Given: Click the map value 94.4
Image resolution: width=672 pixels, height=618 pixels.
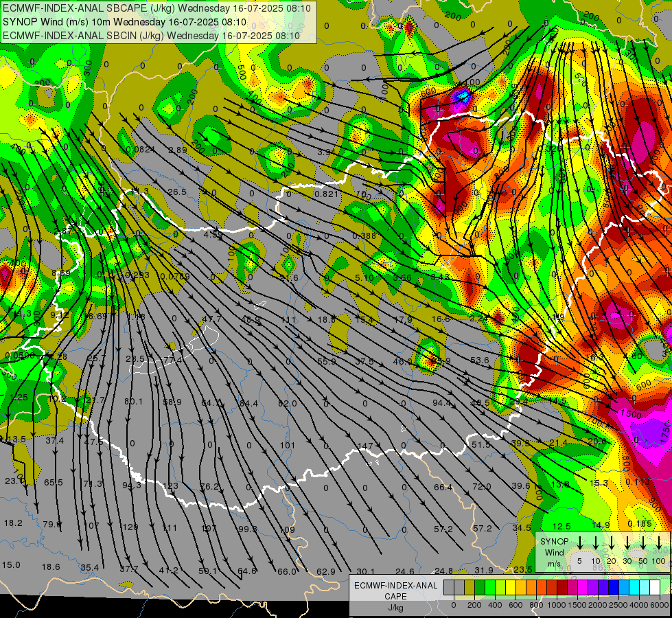Looking at the screenshot, I should 442,402.
